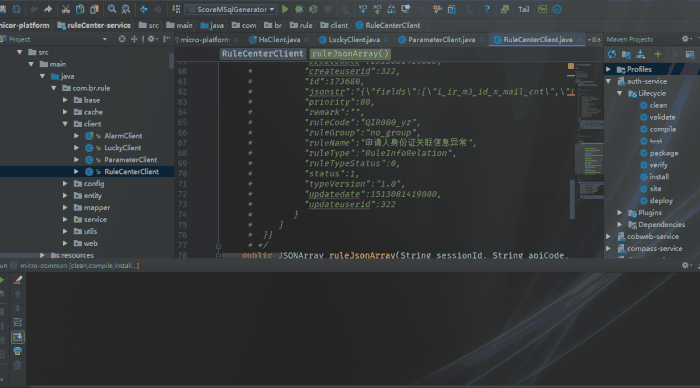The height and width of the screenshot is (388, 700).
Task: Switch to HxClient.java editor tab
Action: [x=279, y=40]
